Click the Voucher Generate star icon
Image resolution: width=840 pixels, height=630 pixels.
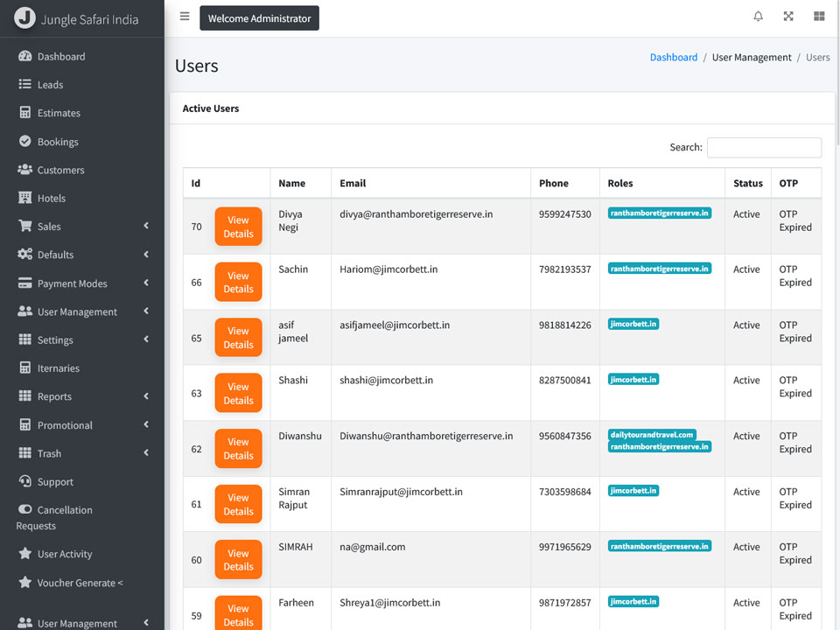click(24, 582)
